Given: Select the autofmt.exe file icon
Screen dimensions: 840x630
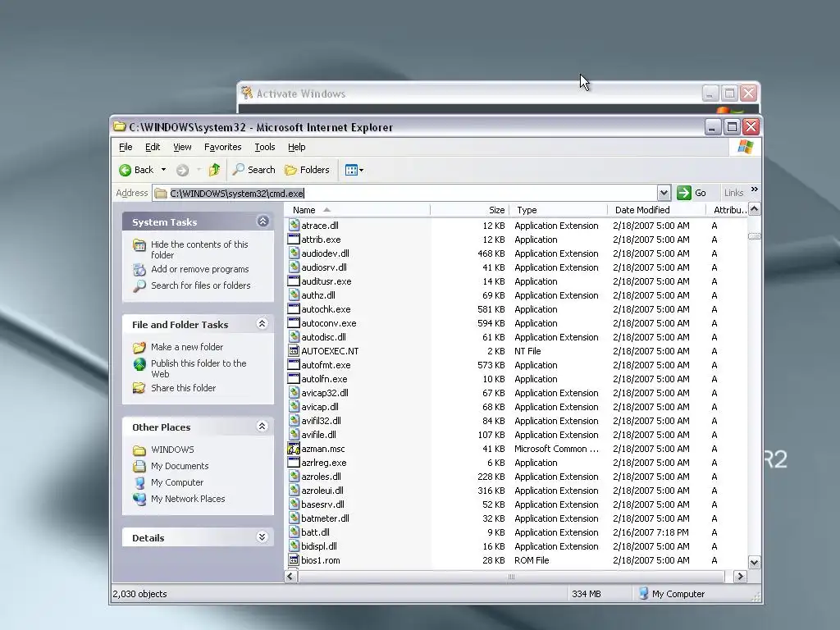Looking at the screenshot, I should point(294,365).
